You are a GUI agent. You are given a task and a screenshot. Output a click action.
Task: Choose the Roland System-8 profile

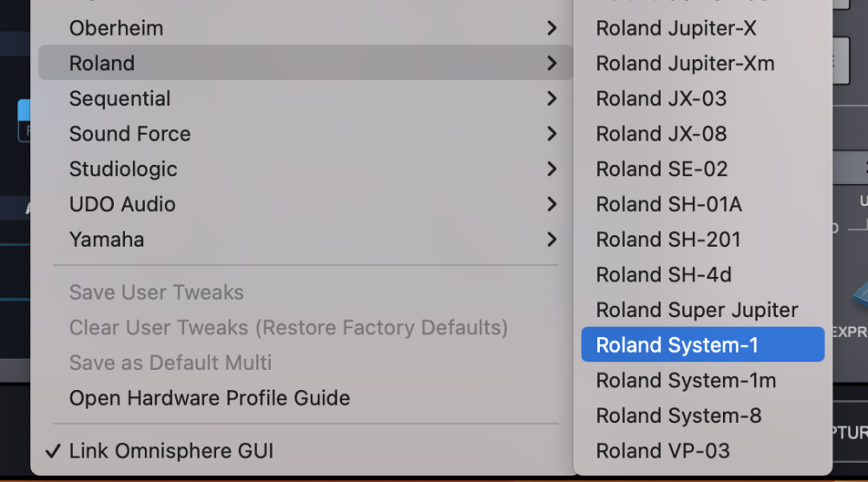click(678, 416)
